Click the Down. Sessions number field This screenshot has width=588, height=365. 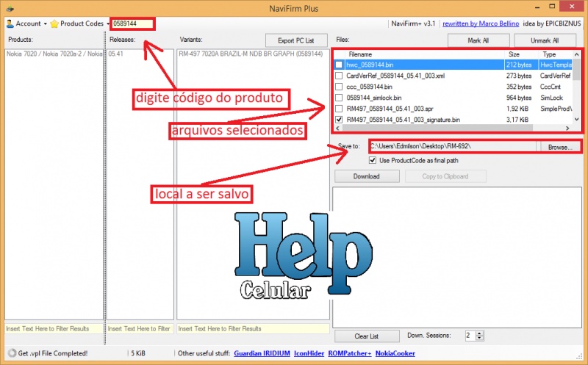[470, 336]
